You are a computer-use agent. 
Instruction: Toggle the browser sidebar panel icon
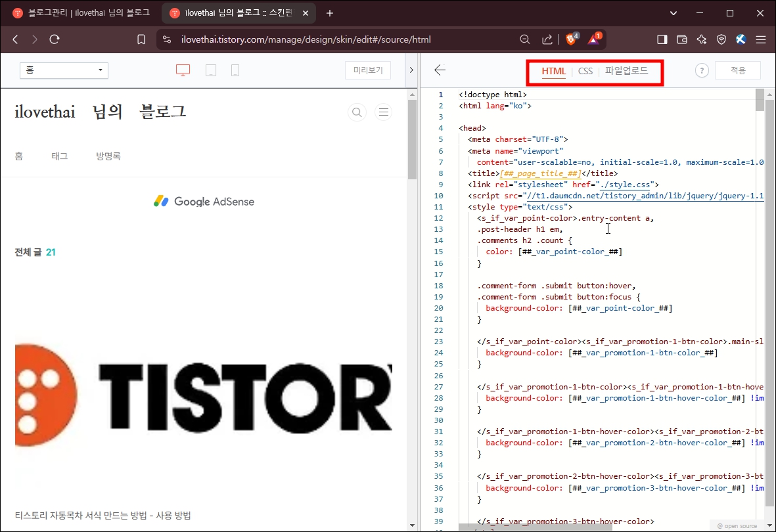[662, 39]
